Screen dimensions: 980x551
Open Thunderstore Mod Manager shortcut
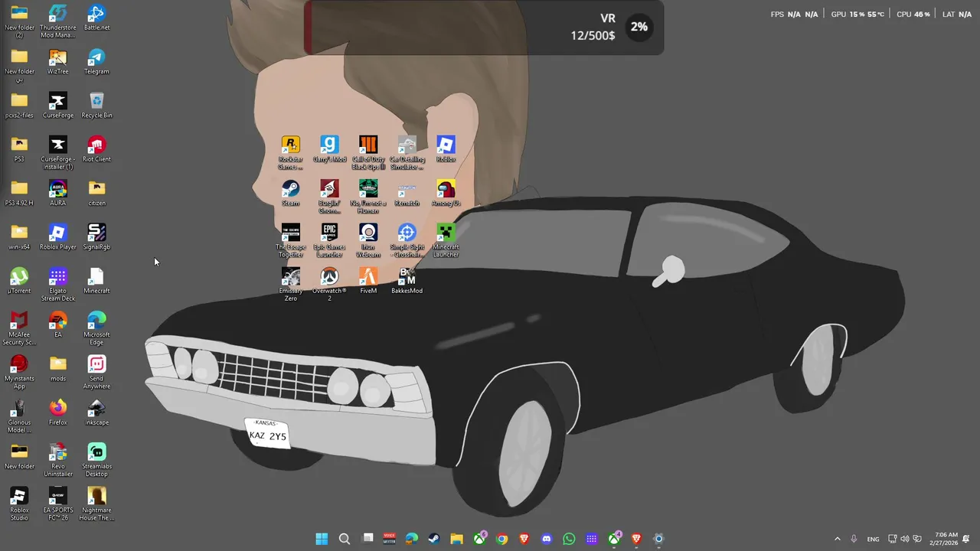57,21
